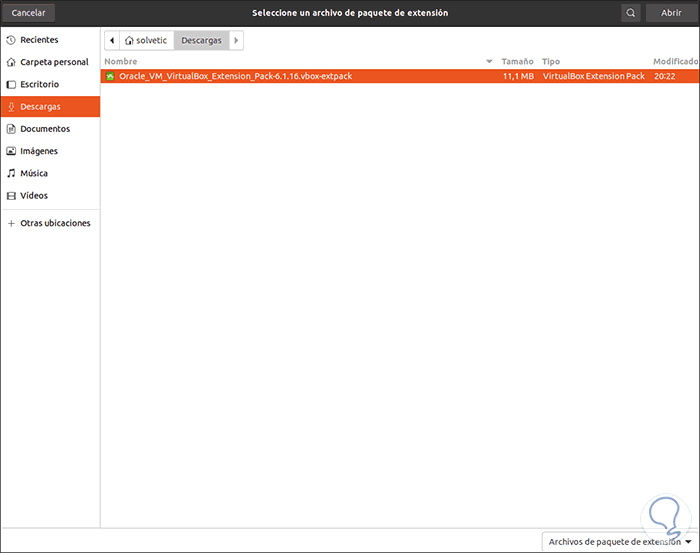Click the home icon in solvetic breadcrumb

point(129,41)
